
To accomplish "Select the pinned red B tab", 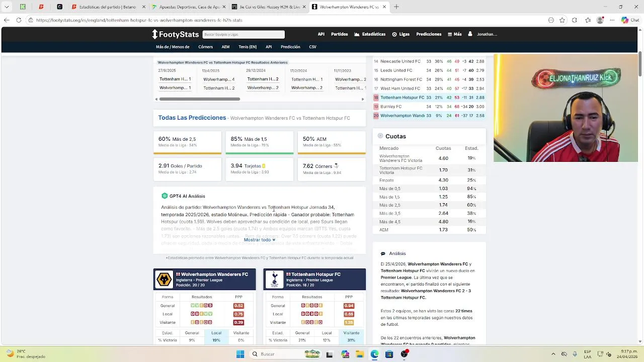I will click(41, 7).
